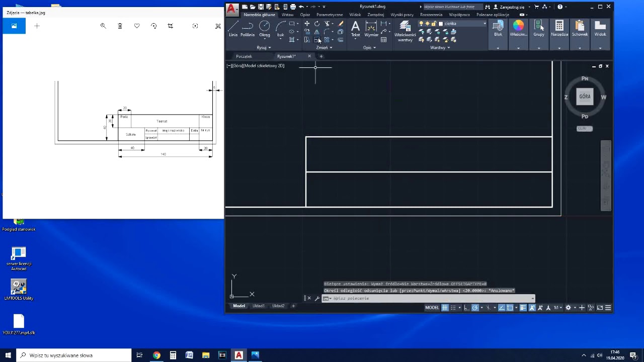The image size is (644, 362).
Task: Toggle Ortho mode in status bar
Action: (466, 308)
